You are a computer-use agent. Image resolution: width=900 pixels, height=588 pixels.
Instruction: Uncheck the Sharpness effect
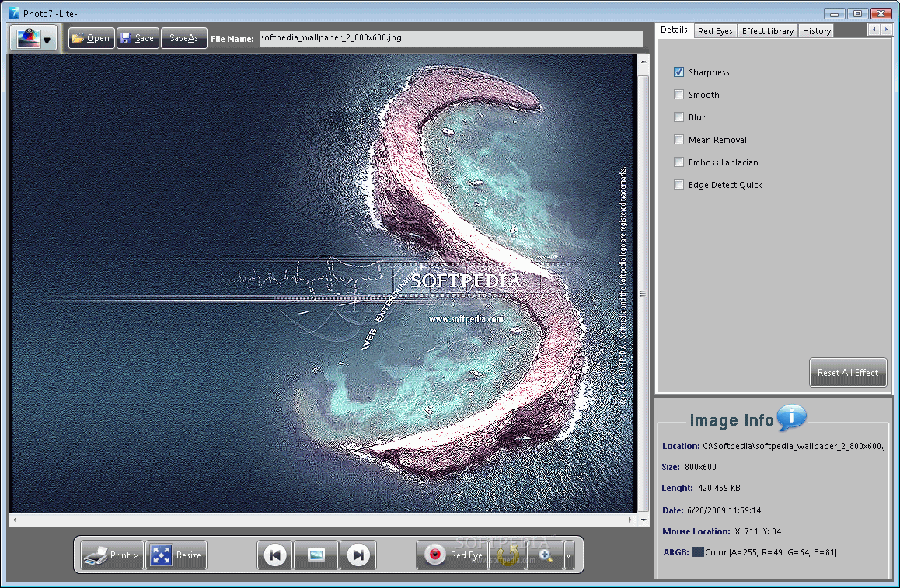679,72
